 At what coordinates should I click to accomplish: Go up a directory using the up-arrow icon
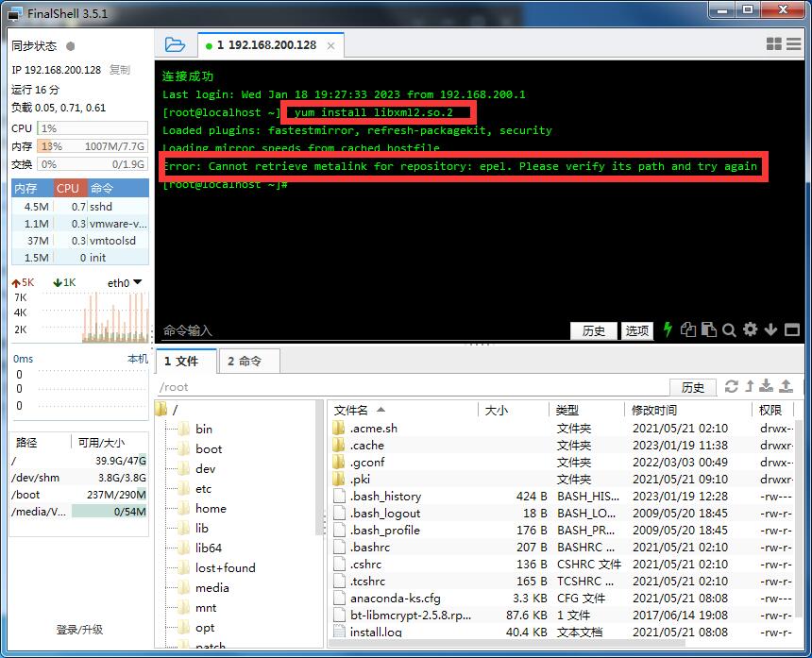coord(749,385)
